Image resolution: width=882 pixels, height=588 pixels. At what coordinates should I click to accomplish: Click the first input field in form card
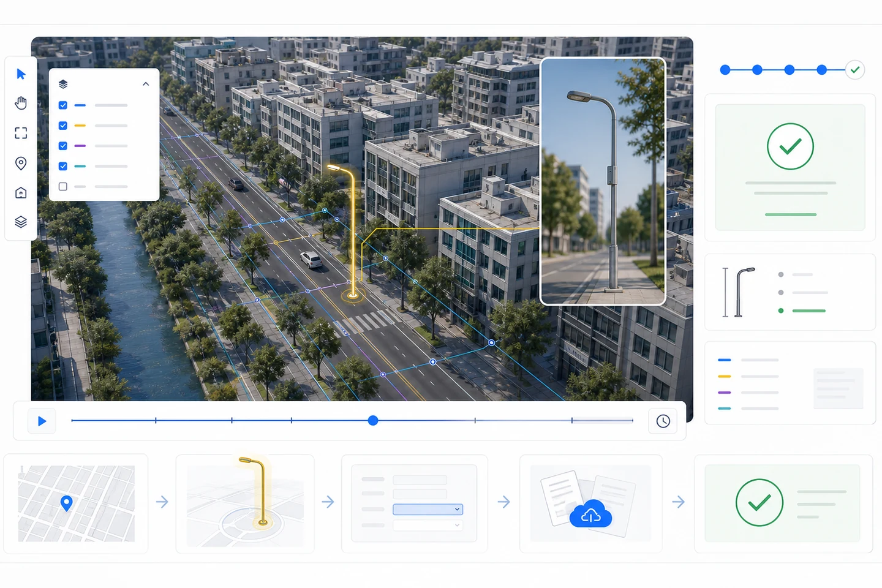pos(420,480)
